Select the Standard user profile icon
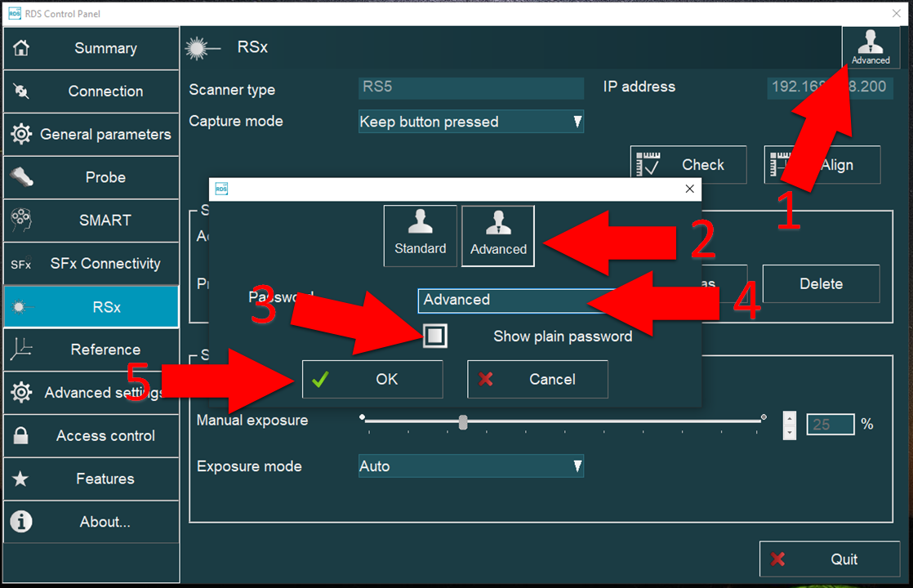This screenshot has height=588, width=913. tap(420, 235)
